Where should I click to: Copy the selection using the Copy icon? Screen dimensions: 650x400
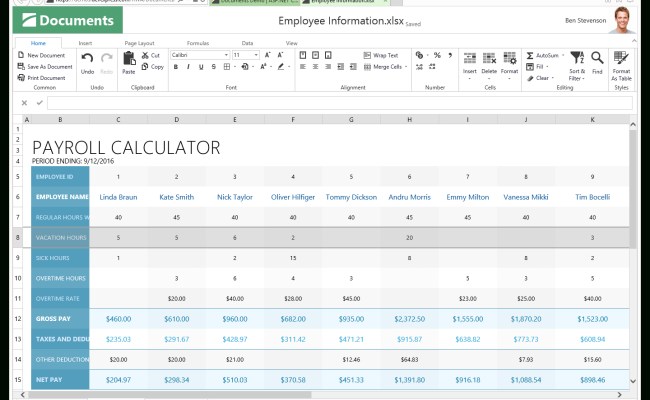point(145,66)
